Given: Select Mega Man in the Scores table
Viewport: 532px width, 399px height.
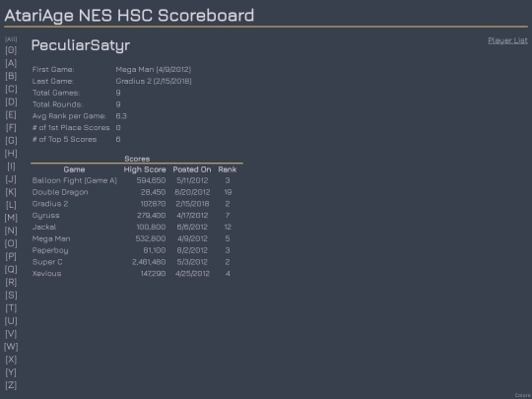Looking at the screenshot, I should pos(51,238).
